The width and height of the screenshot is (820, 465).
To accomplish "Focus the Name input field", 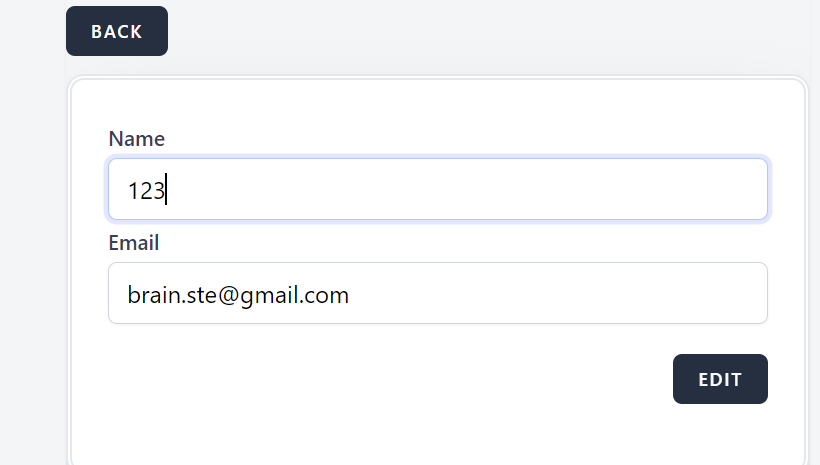I will [x=437, y=189].
